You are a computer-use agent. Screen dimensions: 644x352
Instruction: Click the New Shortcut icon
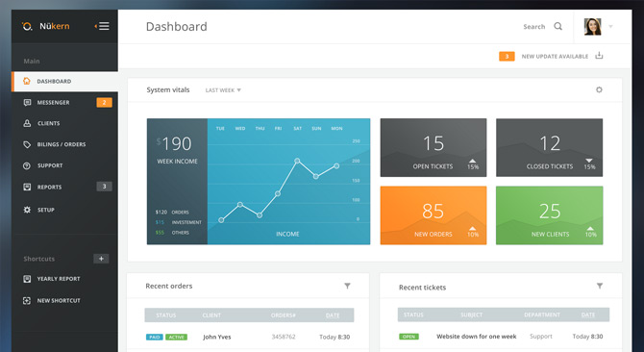tap(27, 301)
